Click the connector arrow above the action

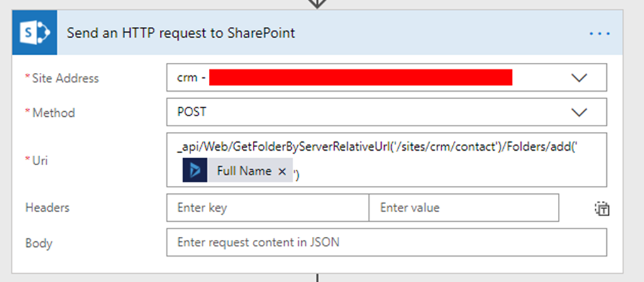[318, 3]
